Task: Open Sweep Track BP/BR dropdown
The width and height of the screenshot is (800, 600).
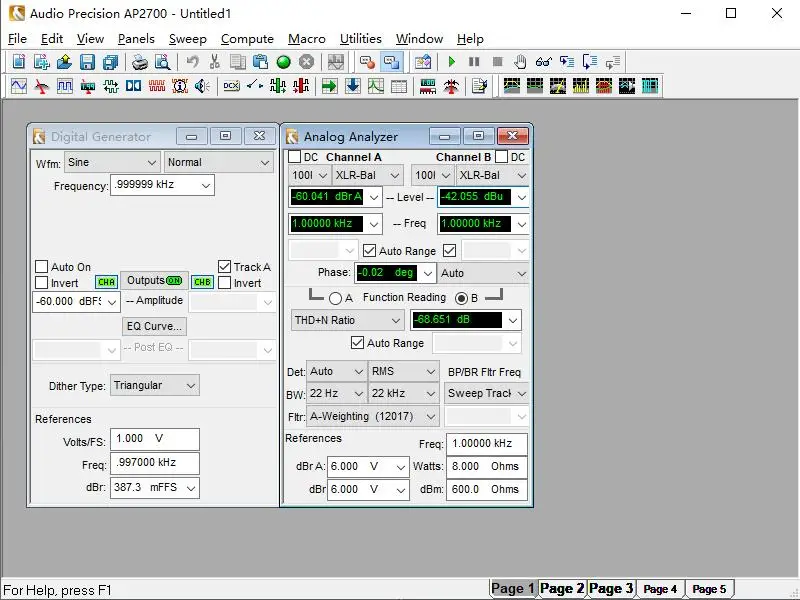Action: 486,393
